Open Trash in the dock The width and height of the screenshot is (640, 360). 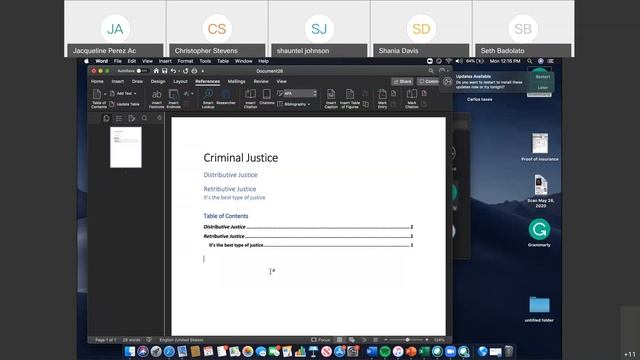509,351
